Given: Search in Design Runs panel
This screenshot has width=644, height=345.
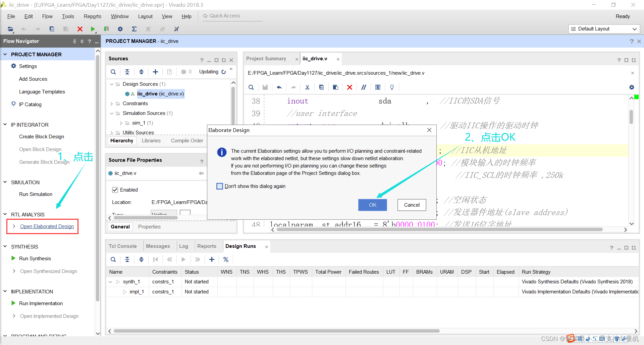Looking at the screenshot, I should 113,259.
